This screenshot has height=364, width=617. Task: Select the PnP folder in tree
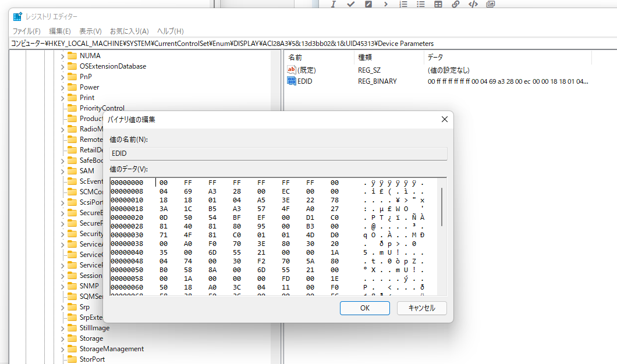tap(86, 77)
